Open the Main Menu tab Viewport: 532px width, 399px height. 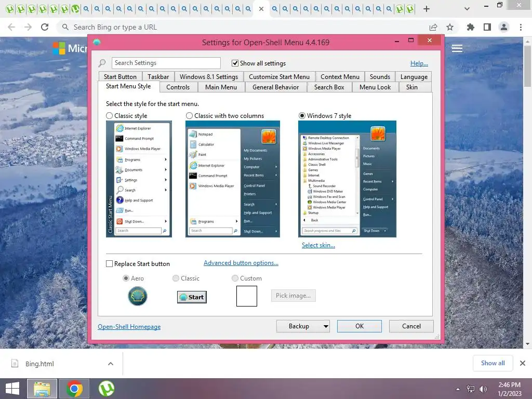[x=221, y=87]
